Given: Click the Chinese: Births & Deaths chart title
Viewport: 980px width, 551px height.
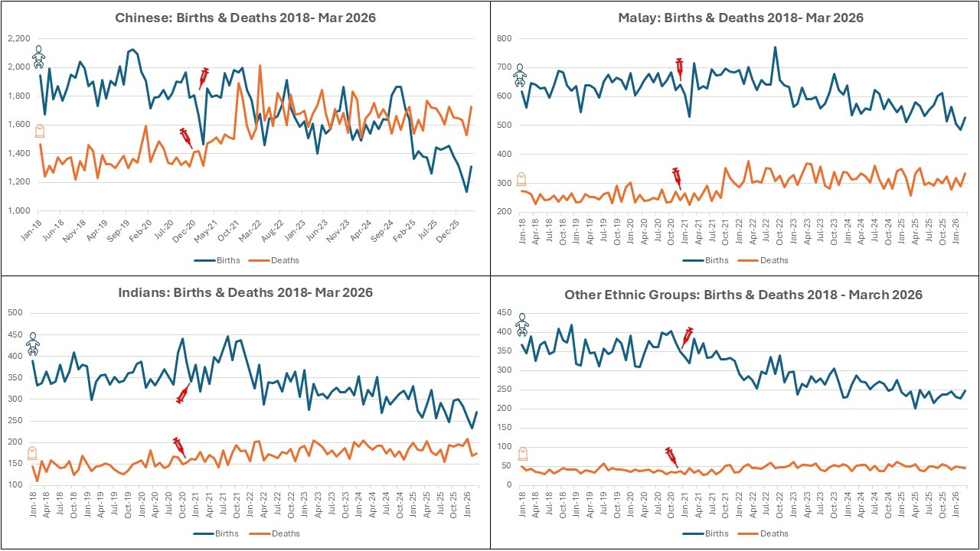Looking at the screenshot, I should point(246,18).
